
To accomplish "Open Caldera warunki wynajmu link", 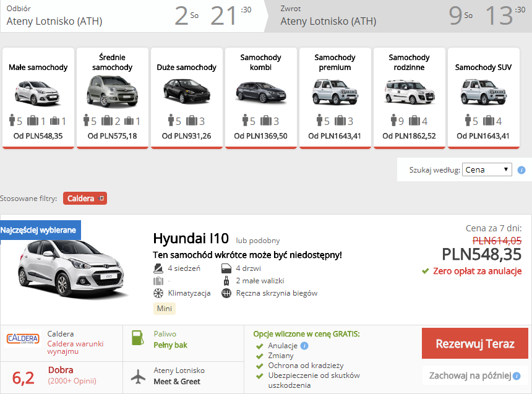I will (x=75, y=348).
